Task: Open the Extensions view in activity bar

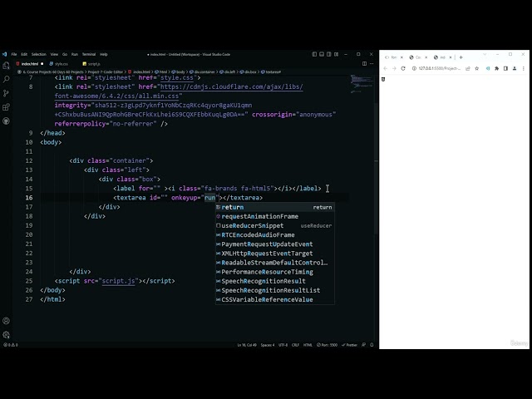Action: [x=6, y=107]
